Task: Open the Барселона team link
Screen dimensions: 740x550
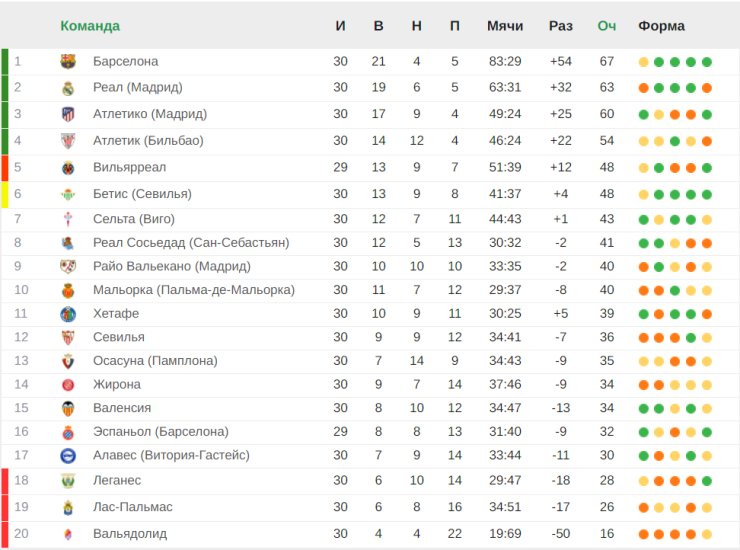Action: coord(125,62)
